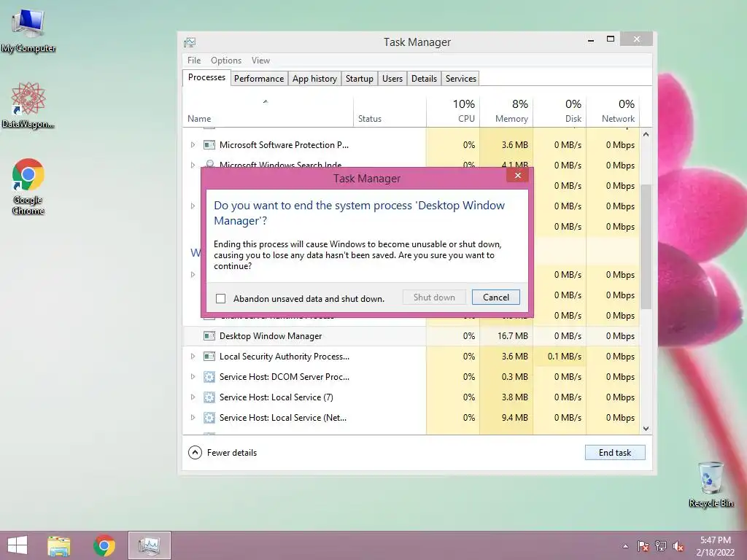Select the Task Manager taskbar button
Viewport: 747px width, 560px height.
click(x=149, y=545)
